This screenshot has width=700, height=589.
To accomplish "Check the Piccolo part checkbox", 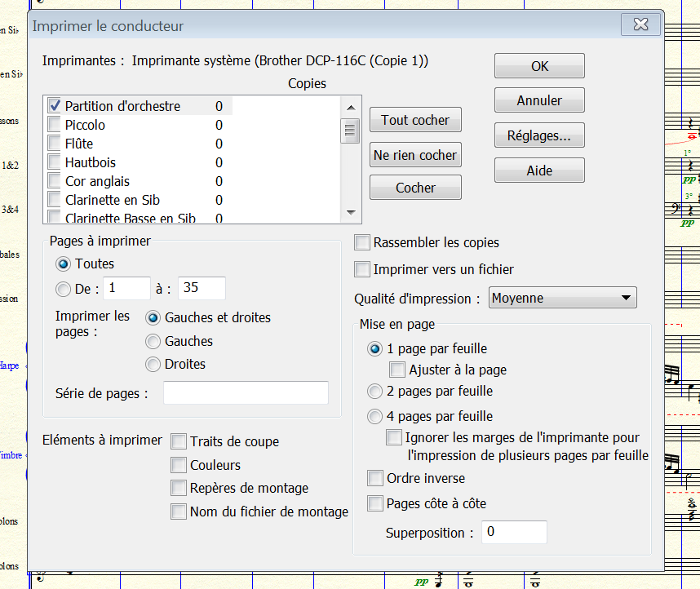I will coord(55,125).
